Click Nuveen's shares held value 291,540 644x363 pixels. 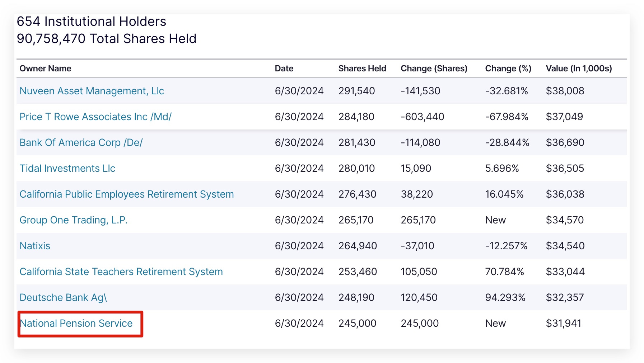tap(356, 91)
